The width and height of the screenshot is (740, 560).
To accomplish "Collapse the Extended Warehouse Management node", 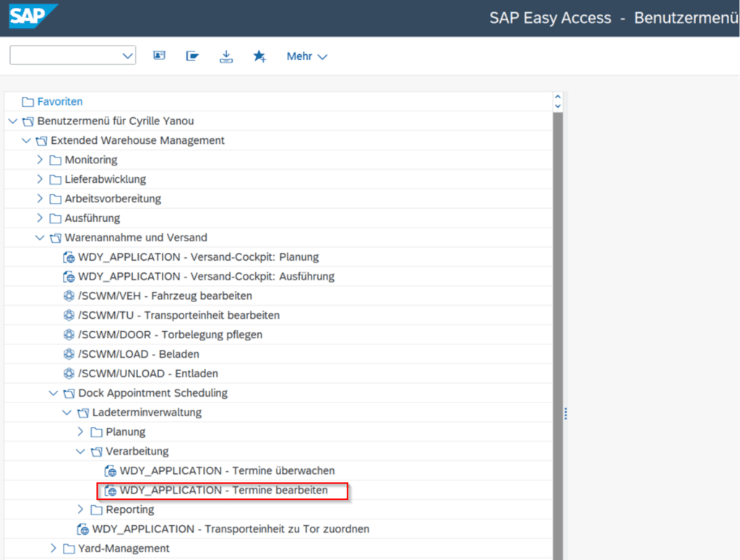I will point(27,141).
